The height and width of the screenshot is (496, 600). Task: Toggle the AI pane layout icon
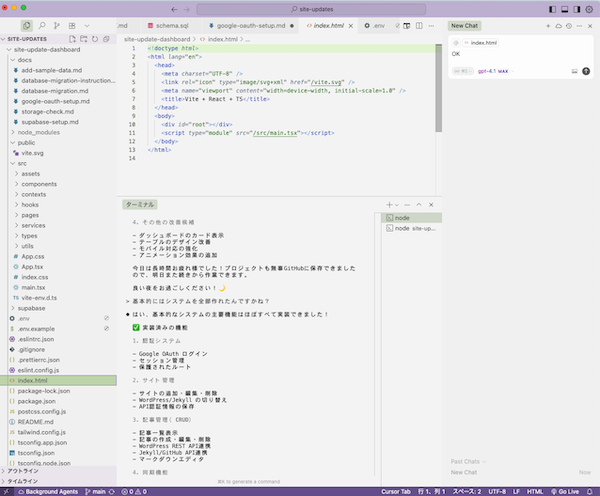click(577, 9)
